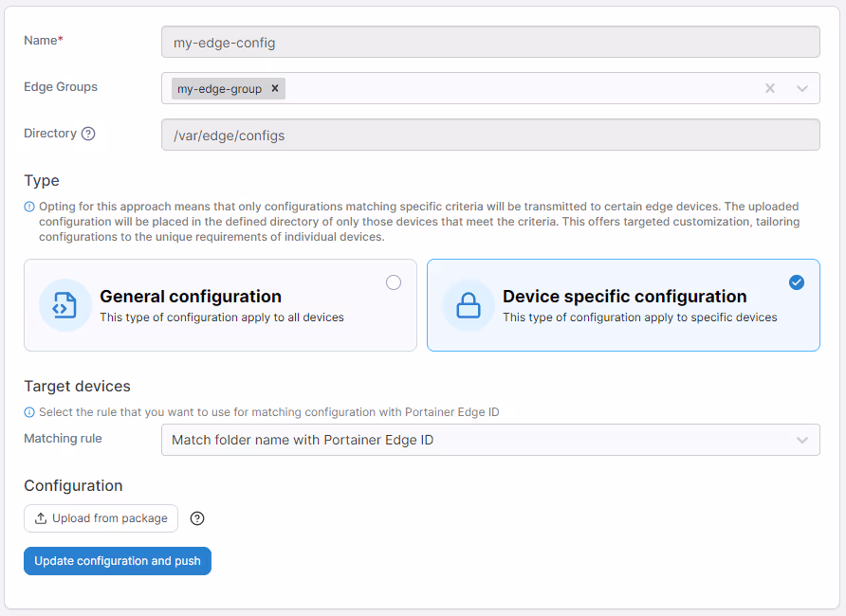Click the Target devices info circle icon

point(29,412)
